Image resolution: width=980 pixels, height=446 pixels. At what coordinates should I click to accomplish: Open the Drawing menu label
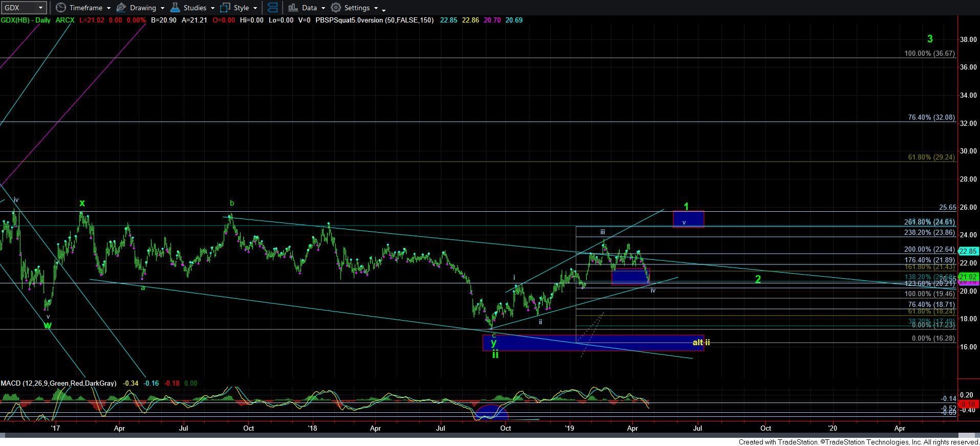click(x=143, y=8)
